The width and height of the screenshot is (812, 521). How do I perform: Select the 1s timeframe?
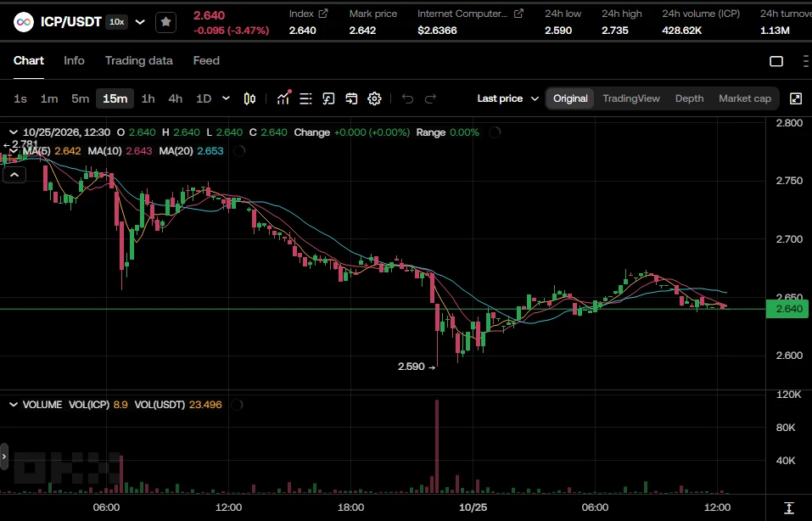(20, 98)
